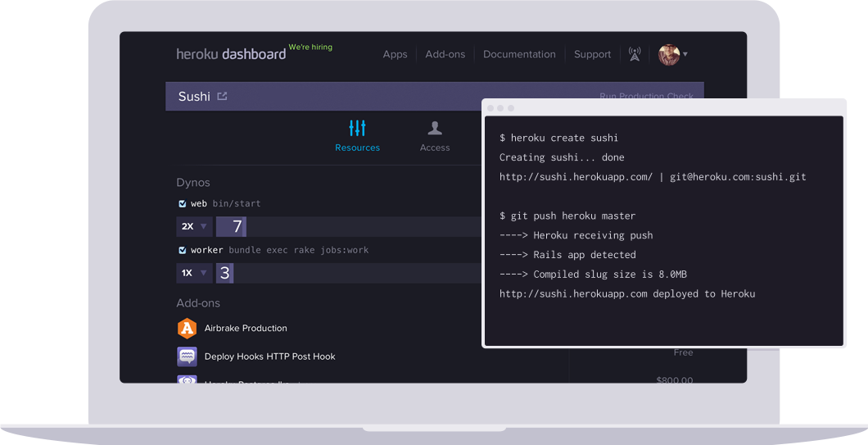Open Deploy Hooks HTTP Post Hook add-on
Viewport: 868px width, 445px height.
[x=269, y=356]
